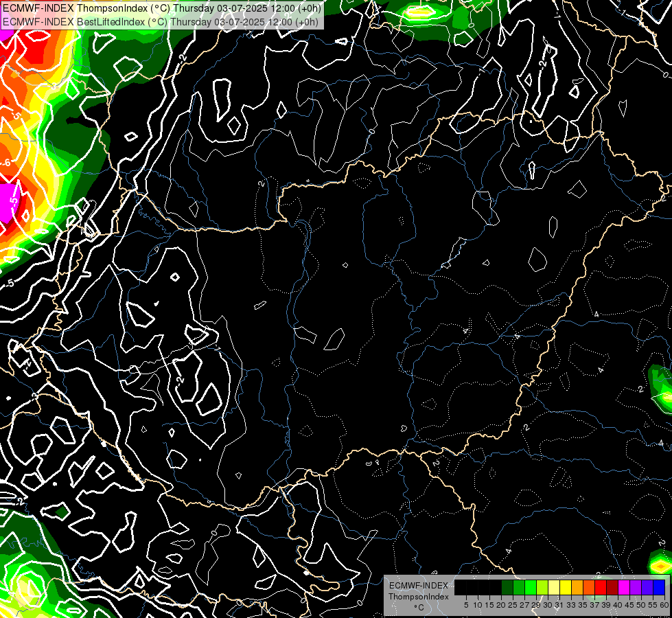Pick the bright green 27–29 legend swatch
Image resolution: width=672 pixels, height=618 pixels.
pyautogui.click(x=531, y=587)
